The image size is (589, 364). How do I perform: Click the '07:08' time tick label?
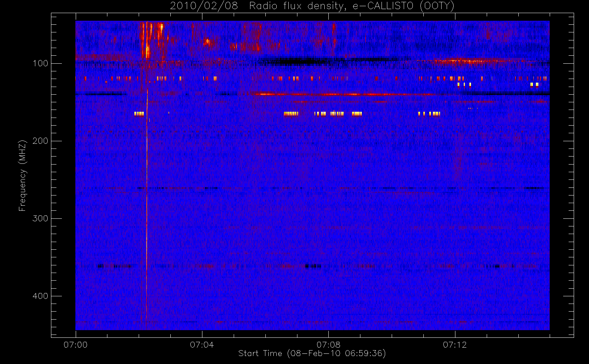tap(328, 345)
